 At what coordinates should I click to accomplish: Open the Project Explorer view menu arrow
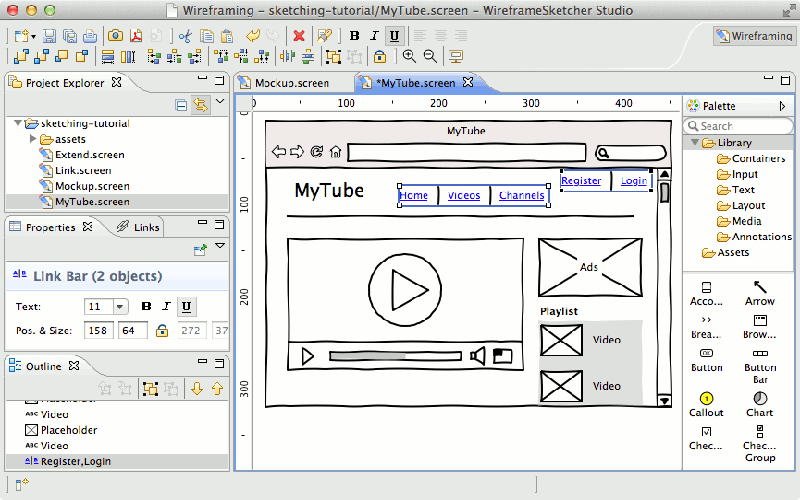point(220,101)
